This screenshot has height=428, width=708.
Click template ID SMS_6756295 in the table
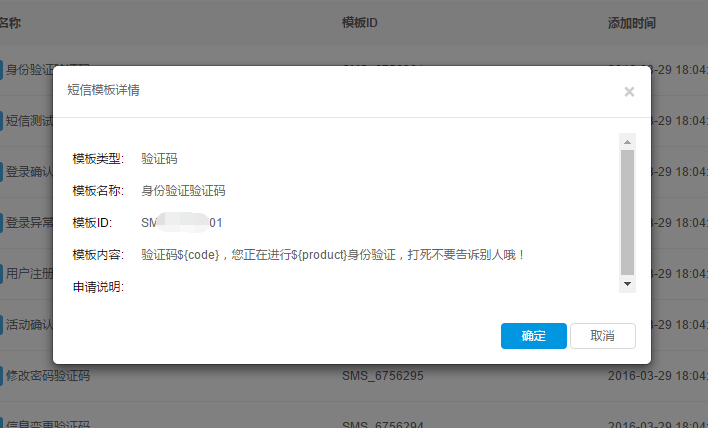(x=382, y=376)
